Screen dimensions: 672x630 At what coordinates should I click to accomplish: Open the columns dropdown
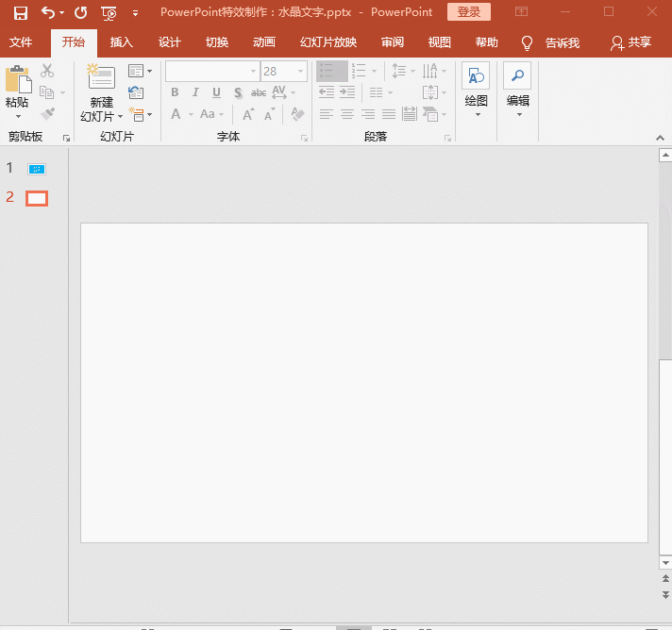click(x=380, y=92)
